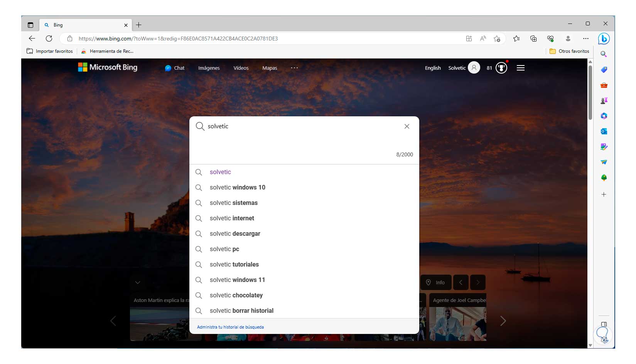Choose suggestion 'solvetic borrar historial'
Viewport: 636px width, 364px height.
click(x=304, y=310)
